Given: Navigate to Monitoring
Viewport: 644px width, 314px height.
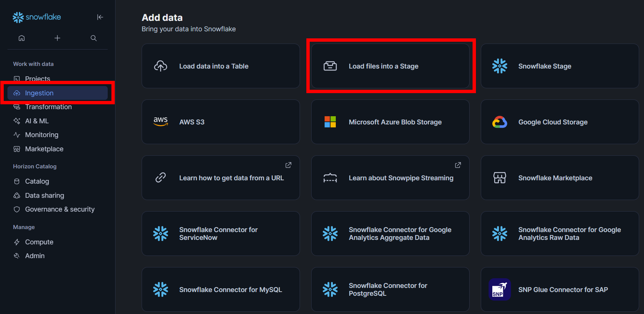Looking at the screenshot, I should pos(41,135).
